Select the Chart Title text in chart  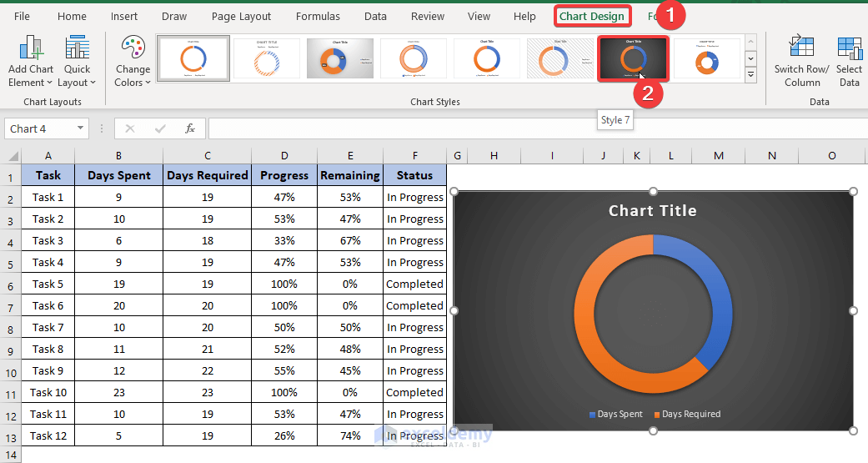(652, 211)
